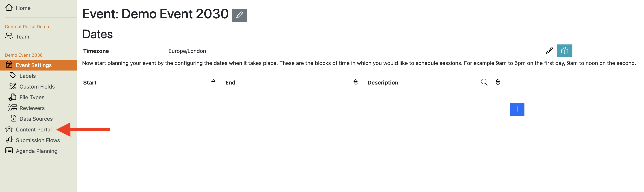Click the pencil icon beside the event title
Viewport: 644px width, 192px height.
pos(239,15)
